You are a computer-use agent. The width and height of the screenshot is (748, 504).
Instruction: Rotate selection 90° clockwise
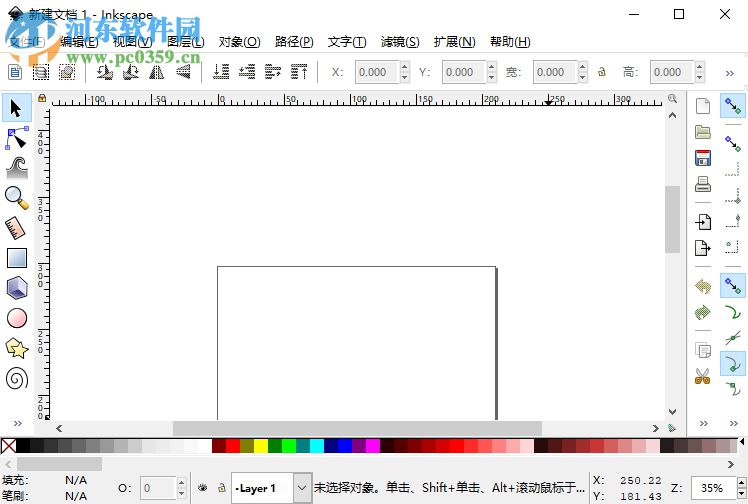(131, 72)
